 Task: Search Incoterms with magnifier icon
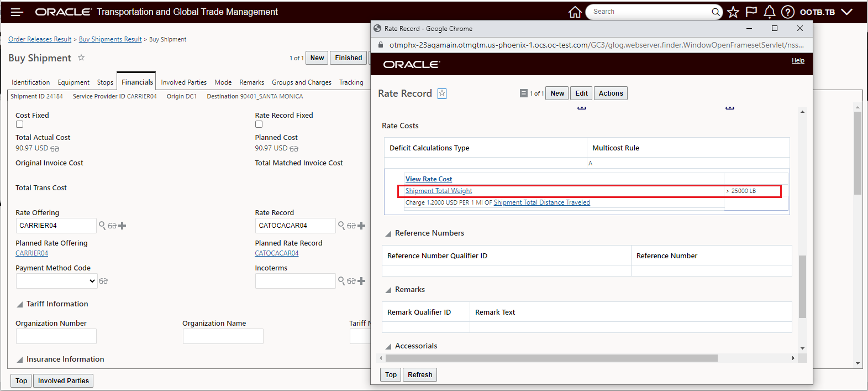coord(341,281)
